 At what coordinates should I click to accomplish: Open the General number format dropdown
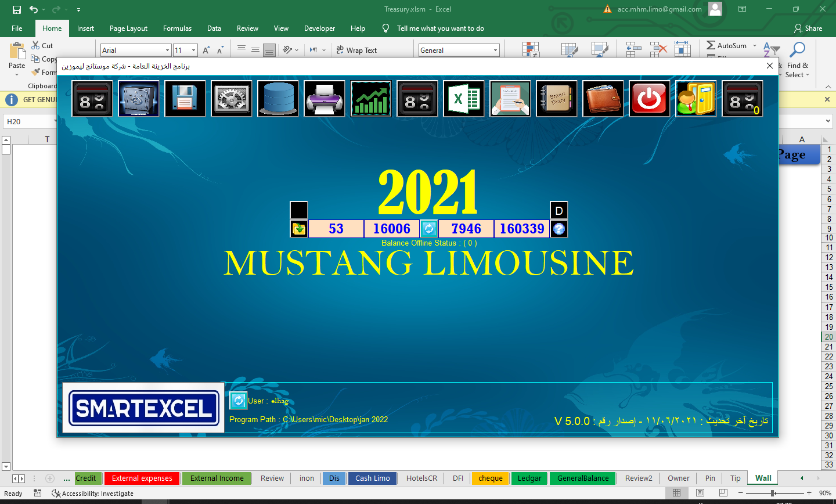[495, 51]
